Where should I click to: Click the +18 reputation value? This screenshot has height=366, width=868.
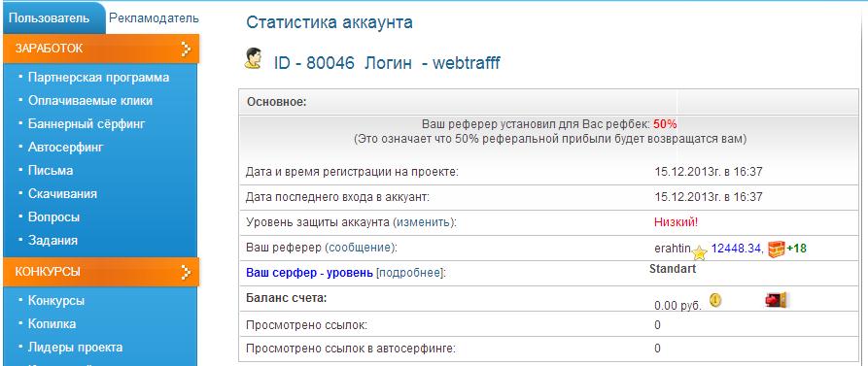796,249
